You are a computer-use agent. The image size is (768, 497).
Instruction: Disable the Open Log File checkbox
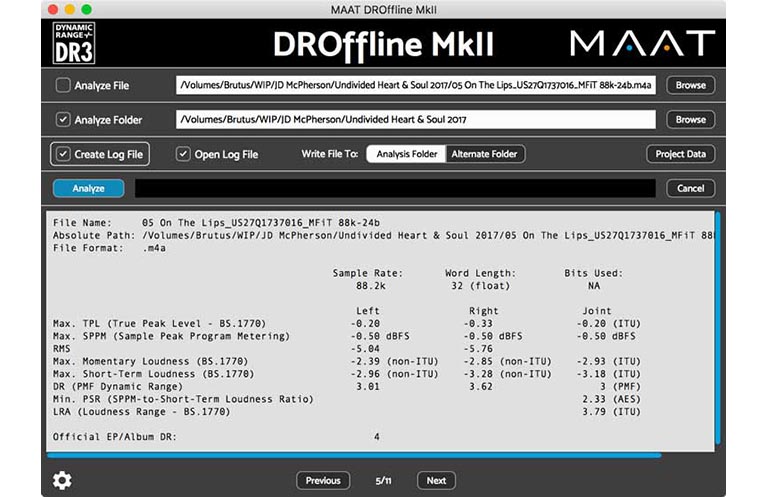click(x=183, y=154)
